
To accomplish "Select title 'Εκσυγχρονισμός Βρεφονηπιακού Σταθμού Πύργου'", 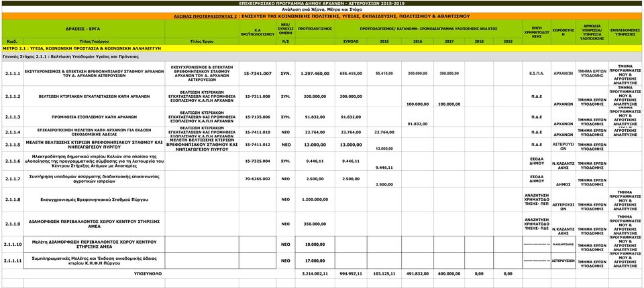I will tap(94, 200).
